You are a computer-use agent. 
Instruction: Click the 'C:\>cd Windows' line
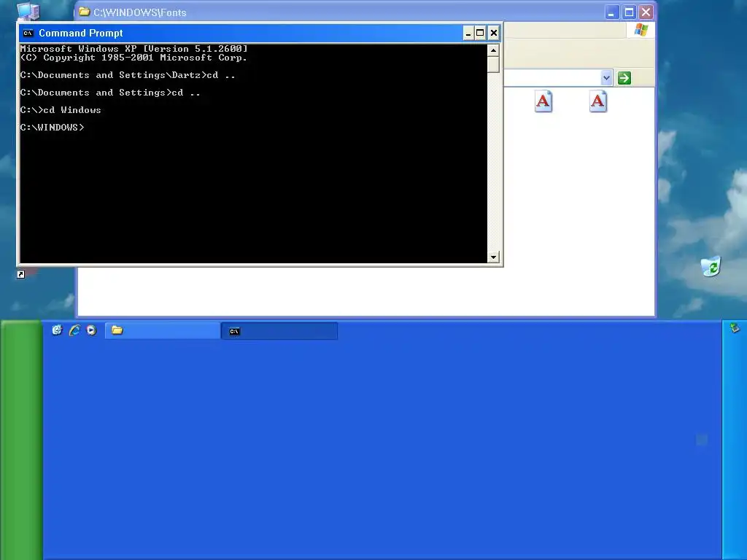(61, 110)
